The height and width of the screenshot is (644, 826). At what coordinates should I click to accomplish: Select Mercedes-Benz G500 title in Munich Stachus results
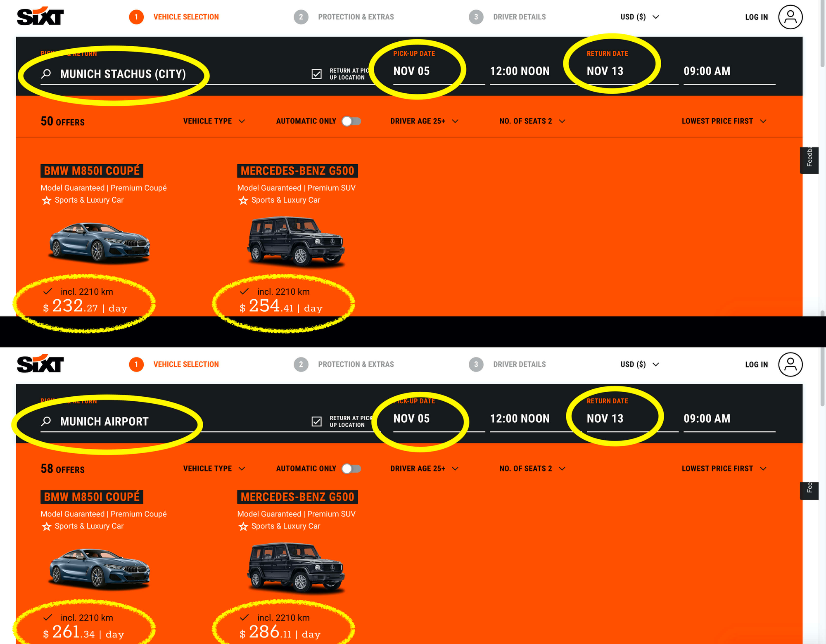click(297, 170)
